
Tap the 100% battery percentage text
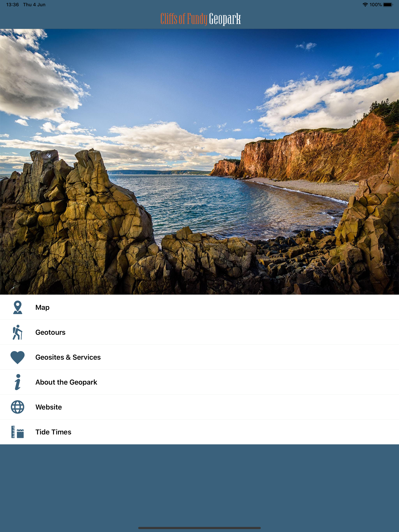click(x=375, y=4)
